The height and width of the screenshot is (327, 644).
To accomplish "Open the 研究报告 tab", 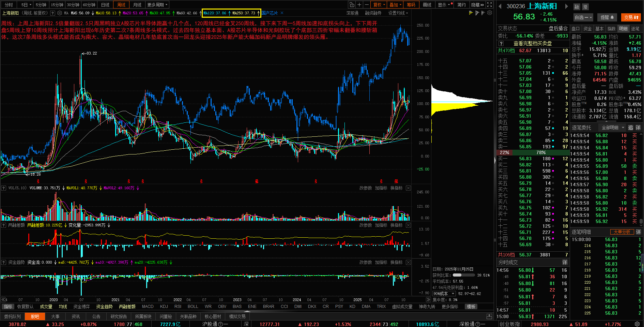I will (119, 316).
